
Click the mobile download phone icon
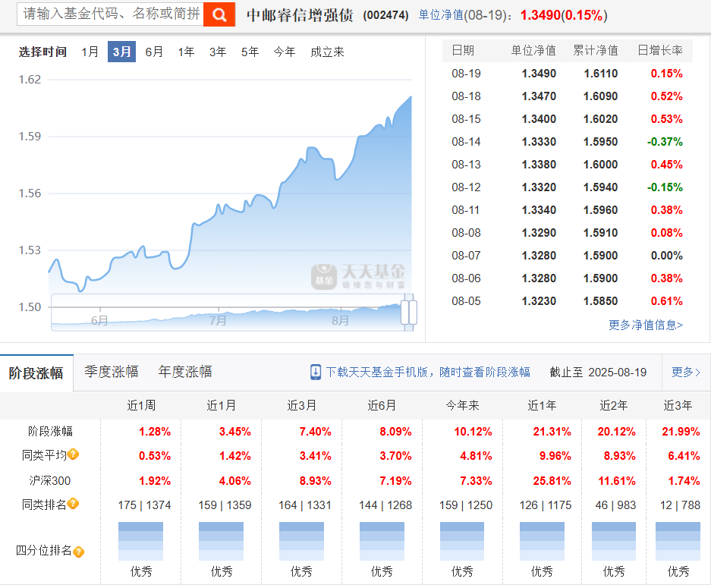coord(315,373)
